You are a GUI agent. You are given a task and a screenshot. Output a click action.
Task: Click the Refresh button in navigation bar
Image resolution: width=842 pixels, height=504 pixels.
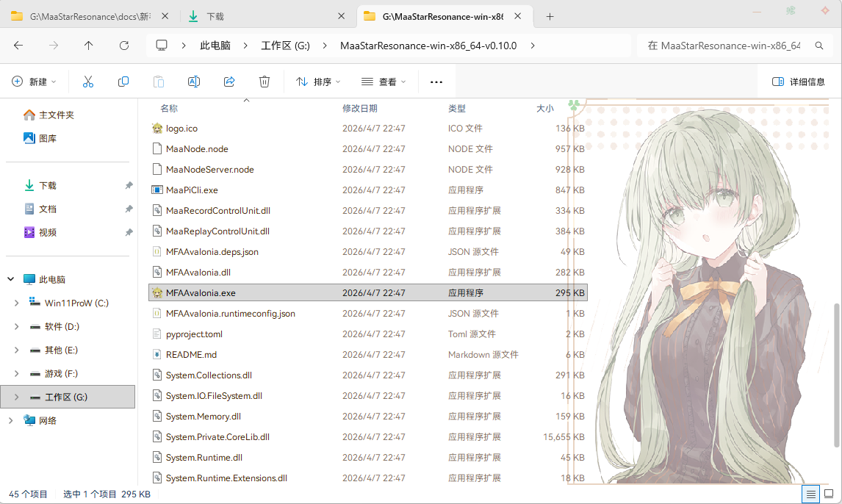[124, 46]
